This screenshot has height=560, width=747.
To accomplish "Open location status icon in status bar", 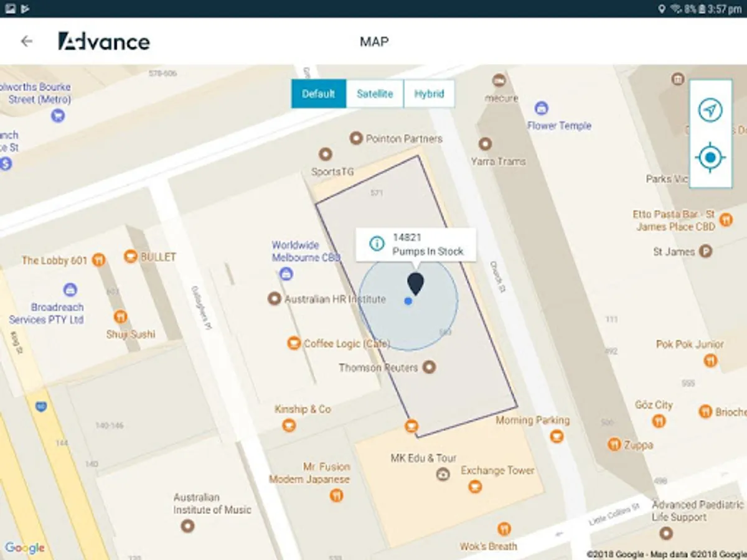I will click(x=662, y=9).
